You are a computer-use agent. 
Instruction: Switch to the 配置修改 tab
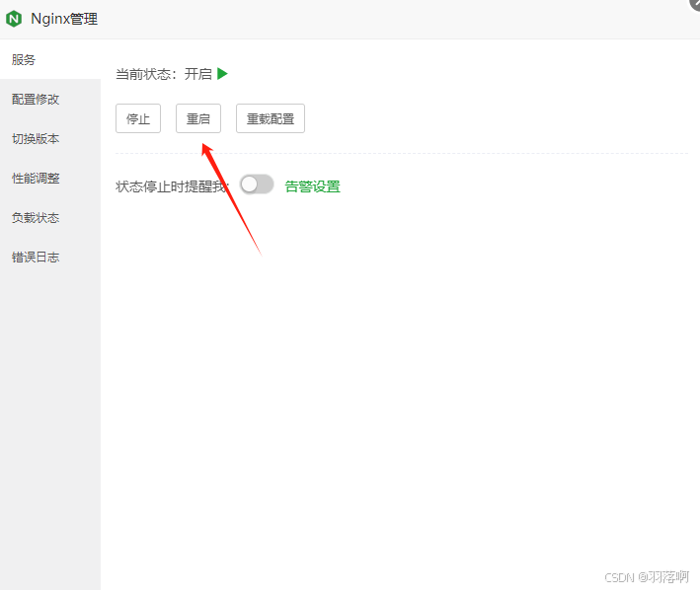(50, 99)
